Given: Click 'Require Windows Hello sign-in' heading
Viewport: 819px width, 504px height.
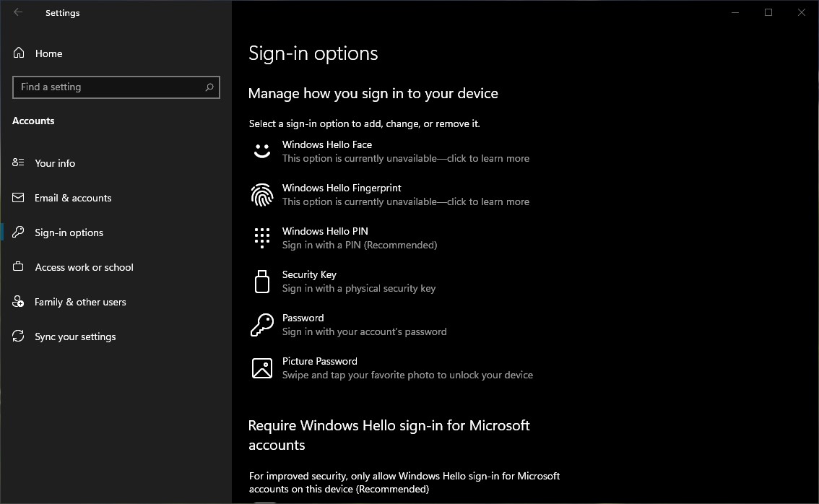Looking at the screenshot, I should (389, 435).
